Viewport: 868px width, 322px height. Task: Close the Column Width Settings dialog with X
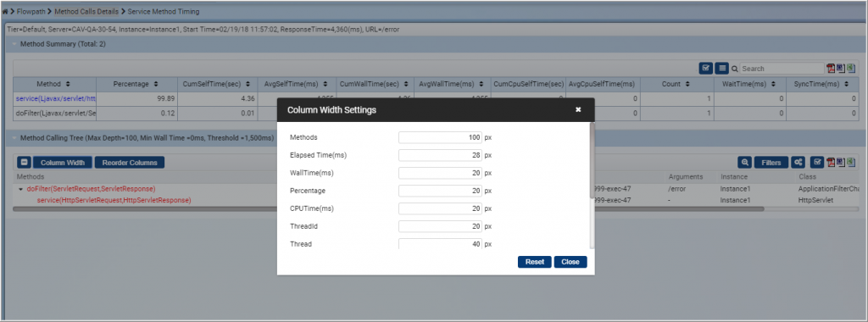[578, 109]
